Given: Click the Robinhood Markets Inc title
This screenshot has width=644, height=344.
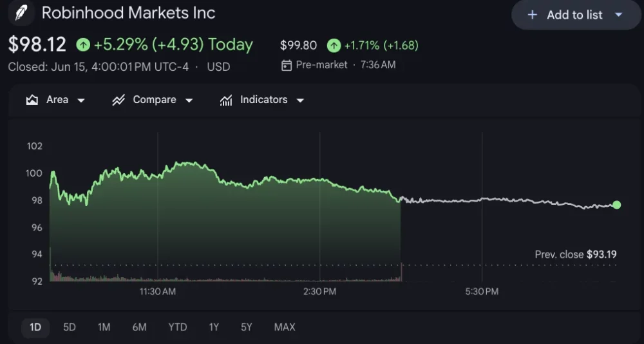Looking at the screenshot, I should pos(128,13).
